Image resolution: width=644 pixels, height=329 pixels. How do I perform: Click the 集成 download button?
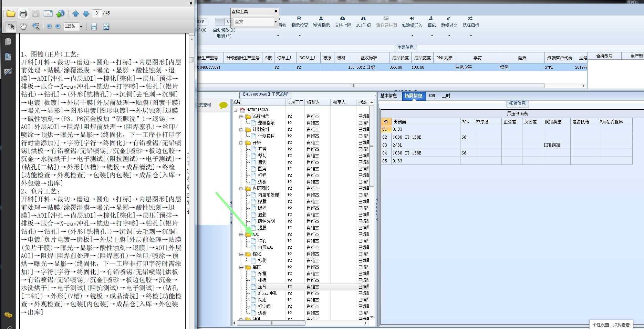point(432,22)
